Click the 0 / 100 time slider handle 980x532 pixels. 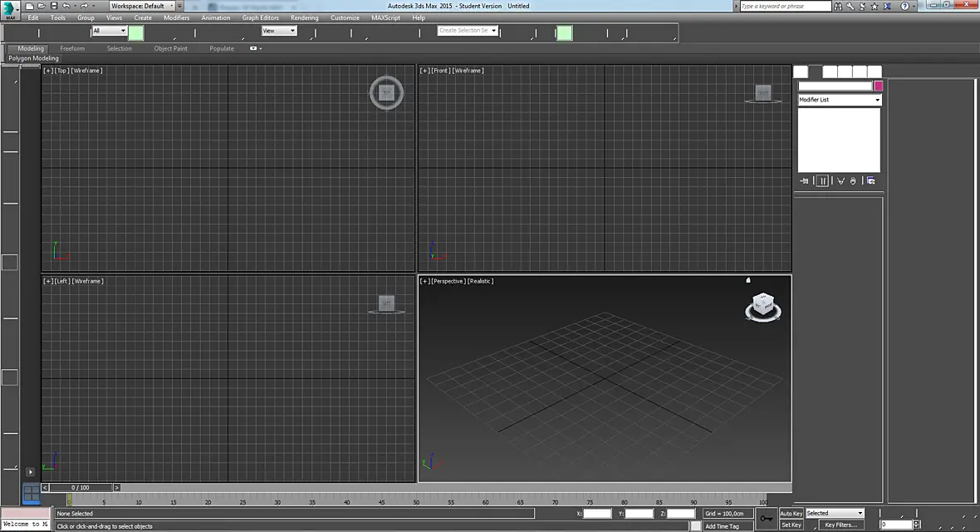click(81, 487)
